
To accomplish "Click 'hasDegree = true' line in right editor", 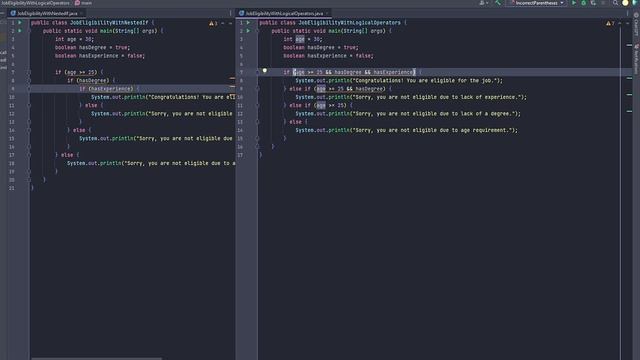I will [x=321, y=48].
